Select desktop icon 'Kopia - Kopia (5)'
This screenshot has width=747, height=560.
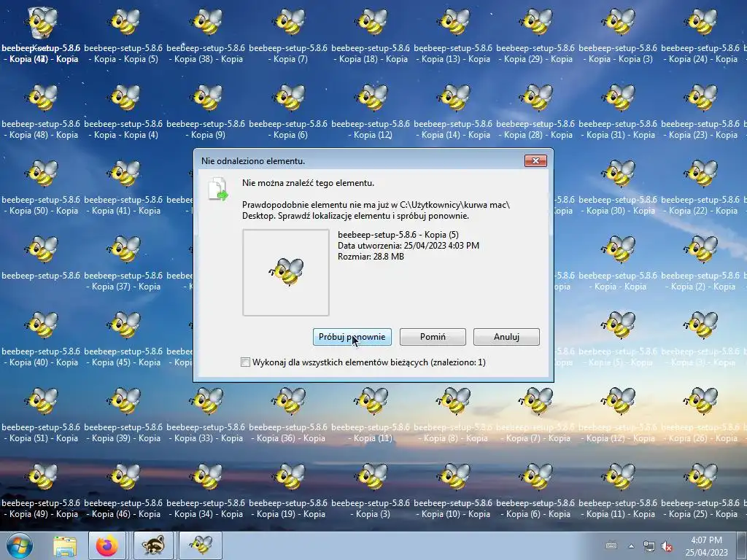123,37
